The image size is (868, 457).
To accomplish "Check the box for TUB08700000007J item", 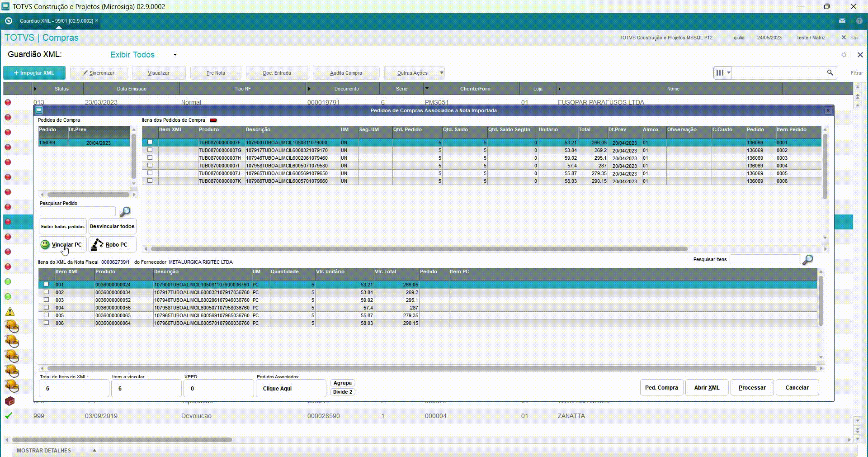I will pyautogui.click(x=150, y=173).
